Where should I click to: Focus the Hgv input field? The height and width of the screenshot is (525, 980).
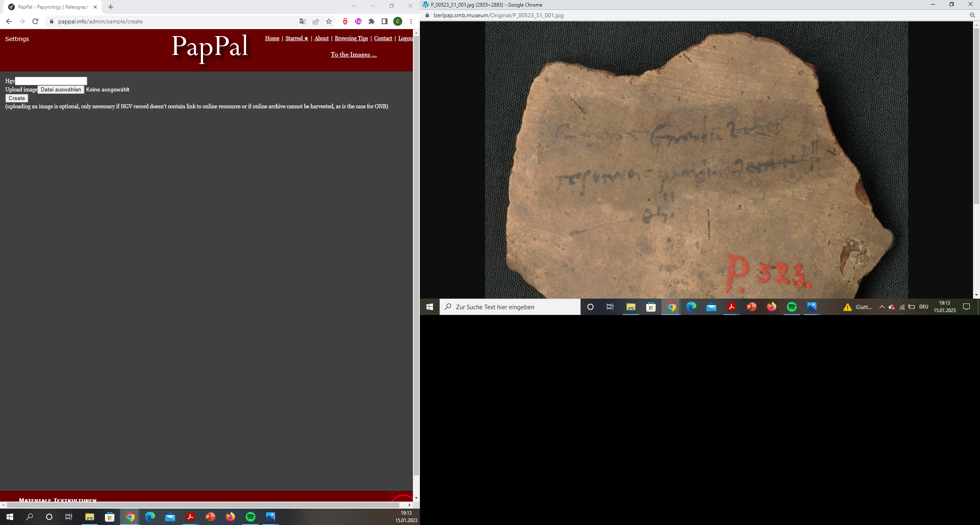[x=51, y=81]
